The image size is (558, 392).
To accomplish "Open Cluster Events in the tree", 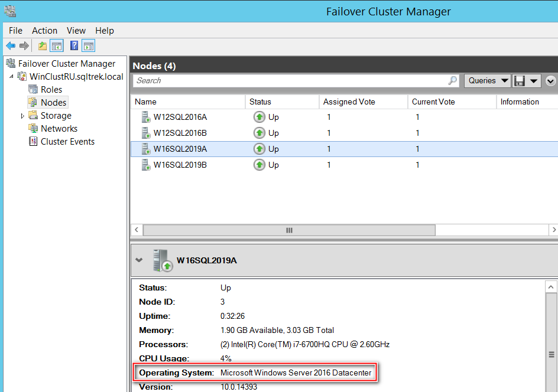I will tap(67, 142).
